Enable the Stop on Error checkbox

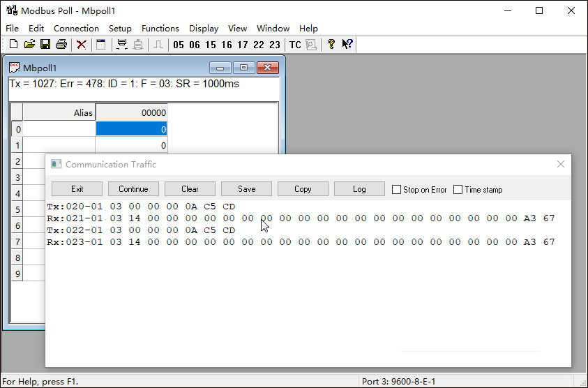tap(396, 190)
